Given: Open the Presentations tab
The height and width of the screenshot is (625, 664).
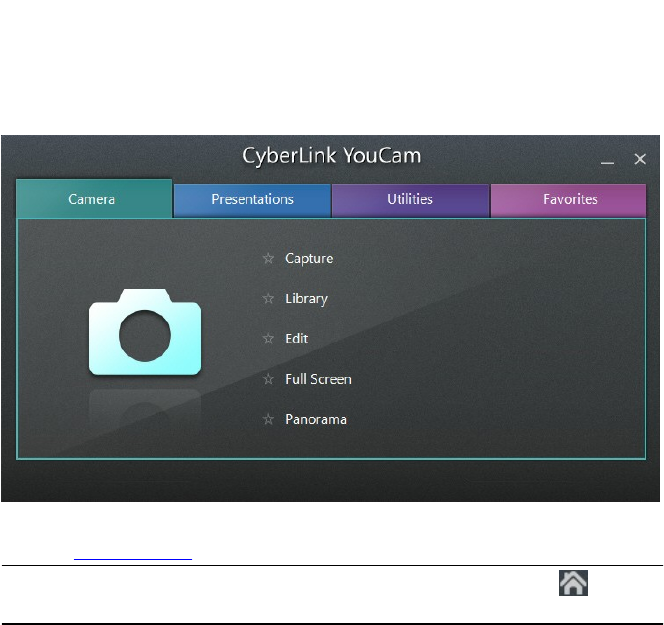Looking at the screenshot, I should coord(252,201).
